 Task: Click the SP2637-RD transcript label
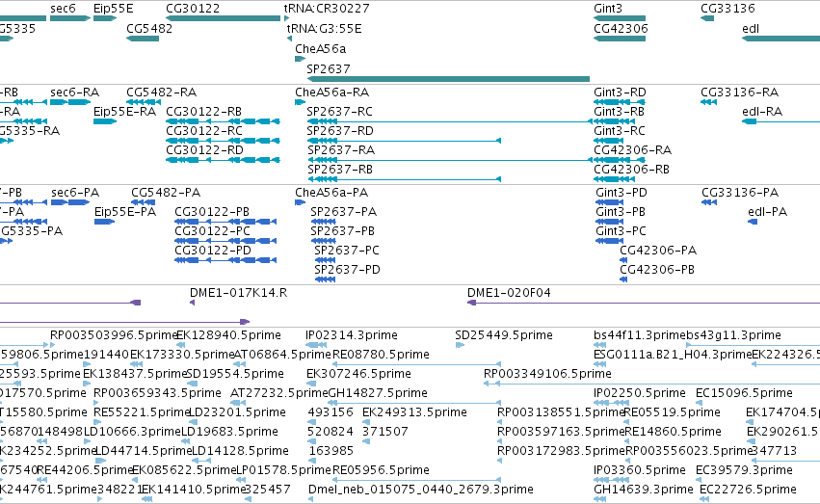click(x=340, y=131)
